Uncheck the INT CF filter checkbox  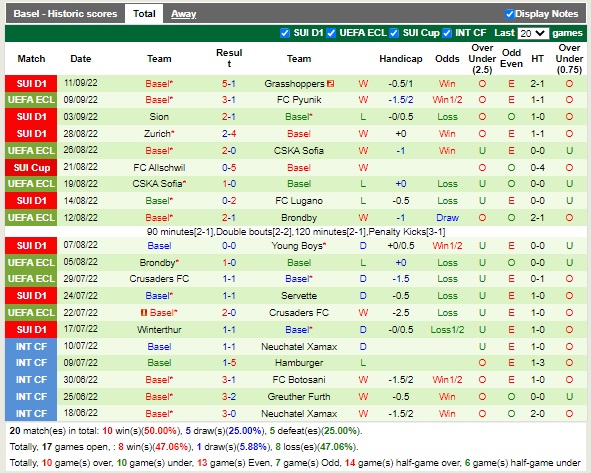447,33
